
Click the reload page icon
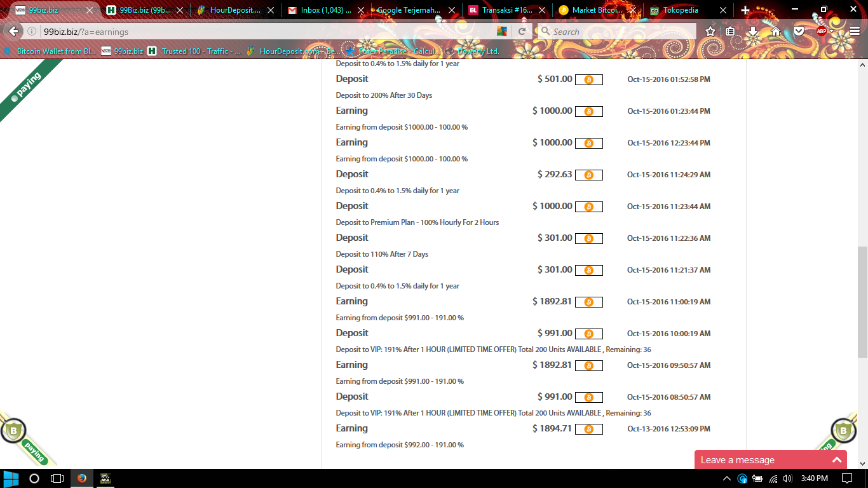coord(522,31)
